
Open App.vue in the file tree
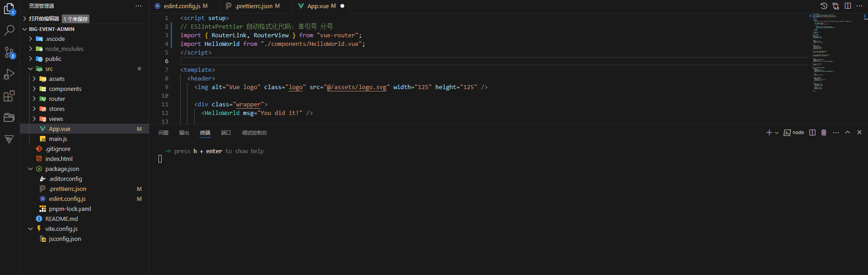(x=84, y=129)
